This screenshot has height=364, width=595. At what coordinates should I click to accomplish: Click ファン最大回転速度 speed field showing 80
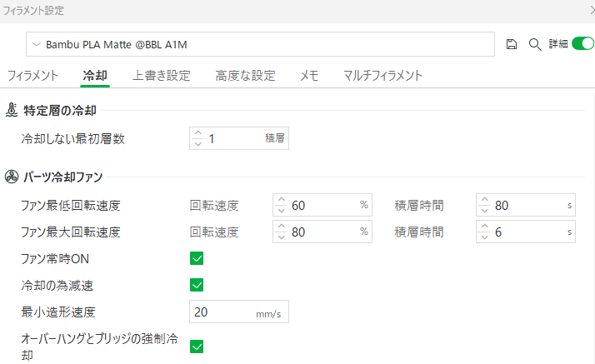click(322, 232)
